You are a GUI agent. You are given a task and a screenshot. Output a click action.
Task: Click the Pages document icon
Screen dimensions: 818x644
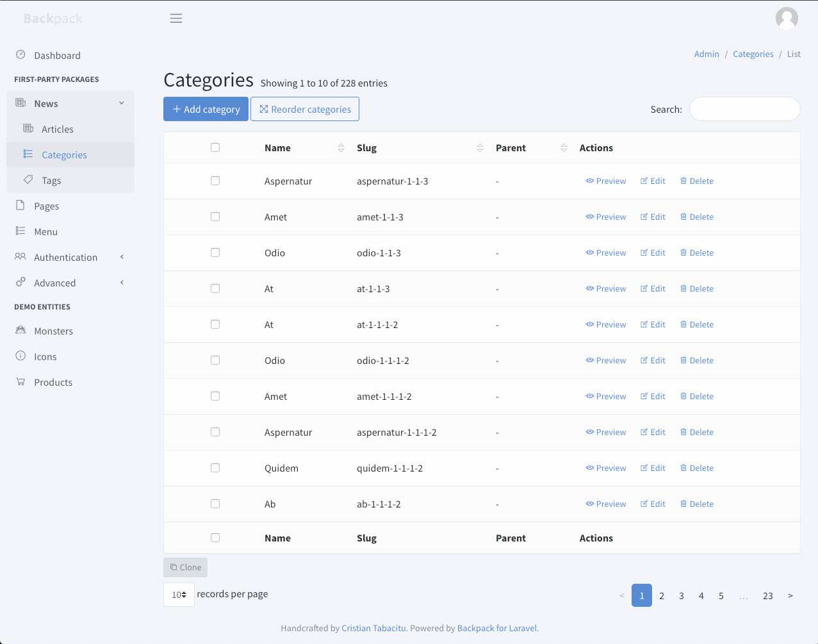pos(20,206)
